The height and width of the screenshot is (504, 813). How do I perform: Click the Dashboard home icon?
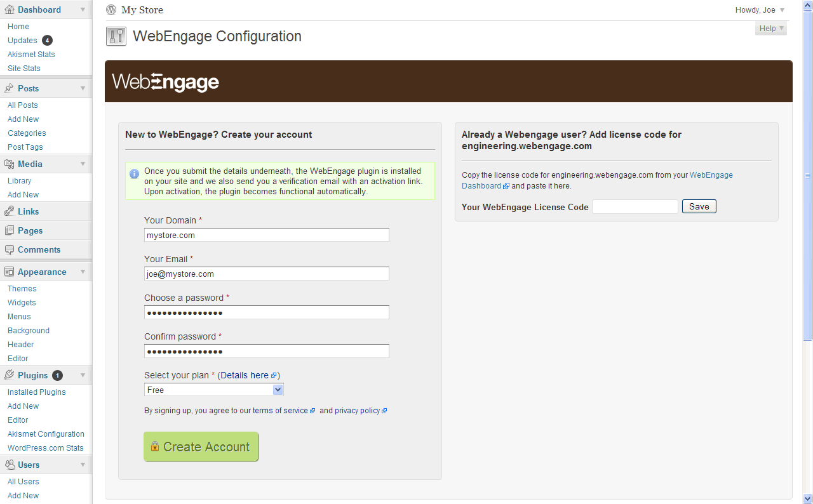coord(10,10)
